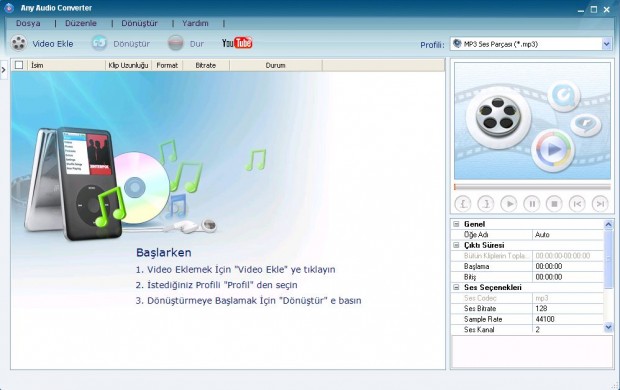Click the Video Ekle text label
Viewport: 620px width, 390px height.
(53, 44)
